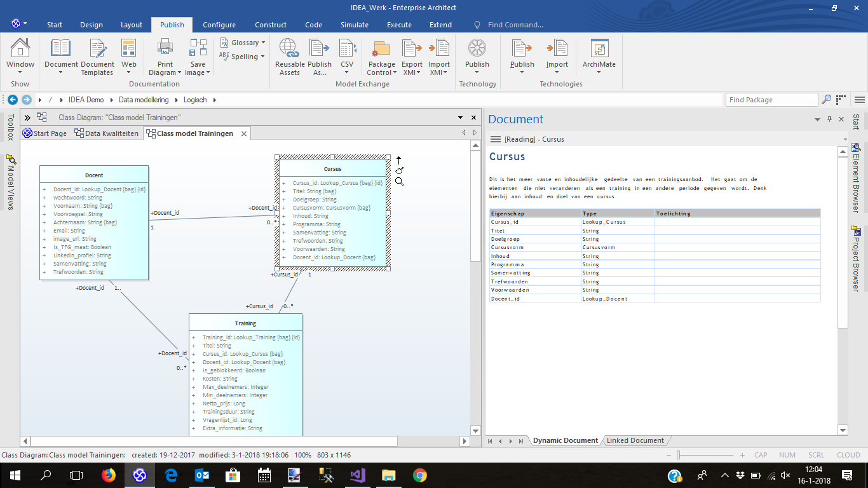Click the Find Command search box
Screen dimensions: 868x488
tap(515, 25)
